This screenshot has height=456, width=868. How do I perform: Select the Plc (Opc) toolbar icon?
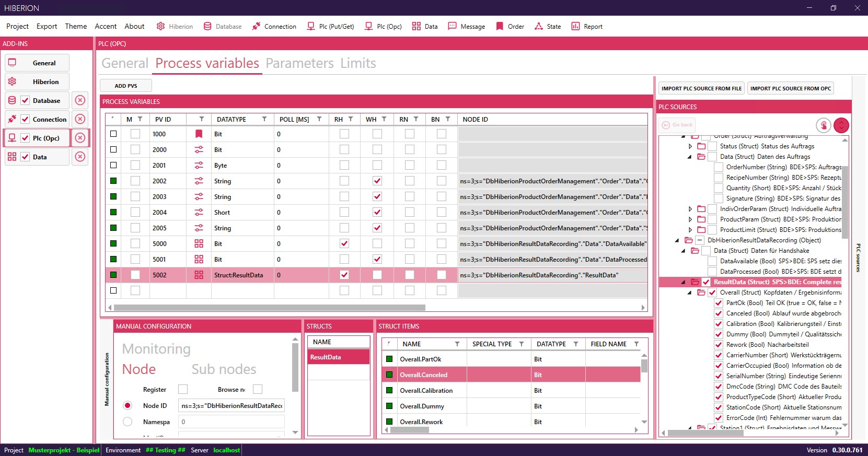(369, 26)
